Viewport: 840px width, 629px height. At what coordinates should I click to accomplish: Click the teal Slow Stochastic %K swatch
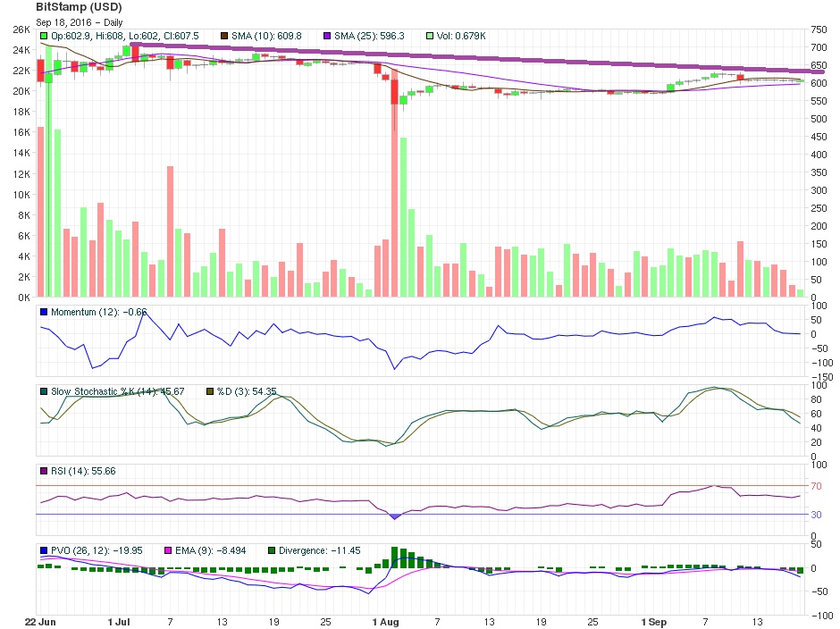44,391
